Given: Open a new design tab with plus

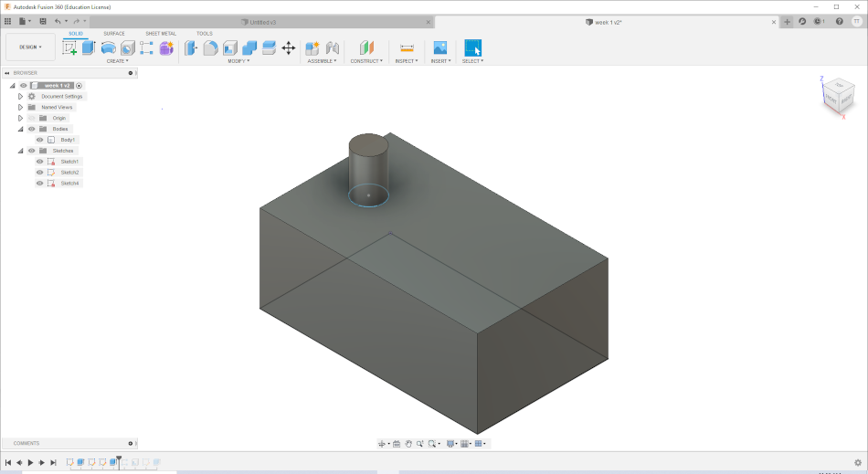Looking at the screenshot, I should point(788,22).
